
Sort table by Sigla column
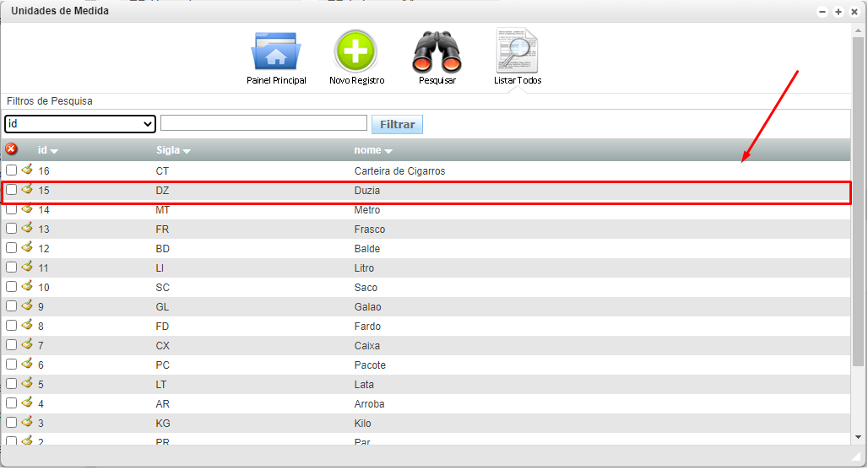click(x=173, y=150)
